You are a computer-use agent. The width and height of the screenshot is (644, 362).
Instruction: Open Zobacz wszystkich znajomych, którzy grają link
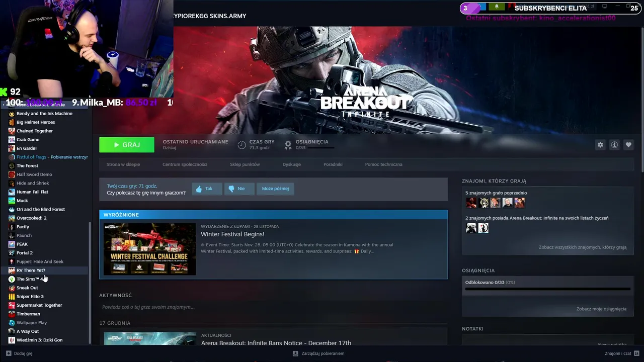[x=583, y=247]
